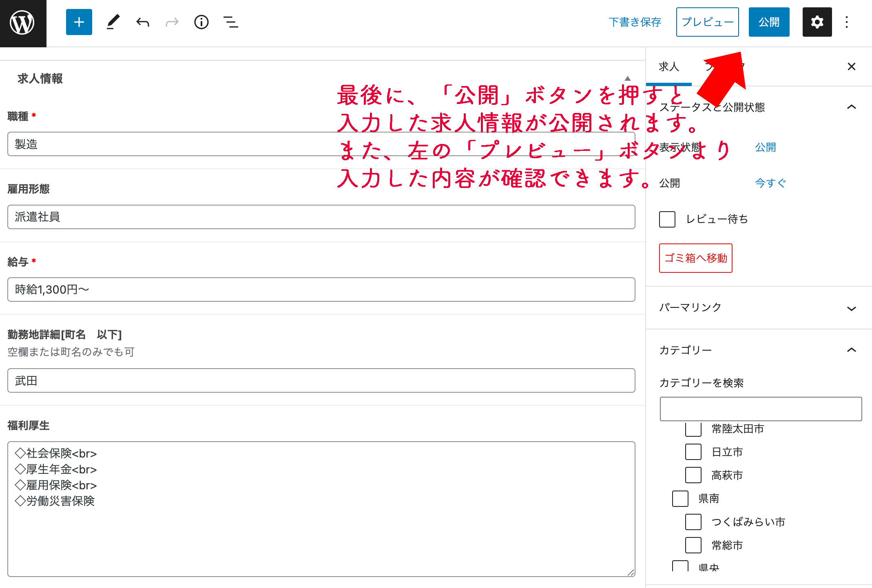Check the 日立市 category checkbox
Image resolution: width=872 pixels, height=588 pixels.
[693, 452]
